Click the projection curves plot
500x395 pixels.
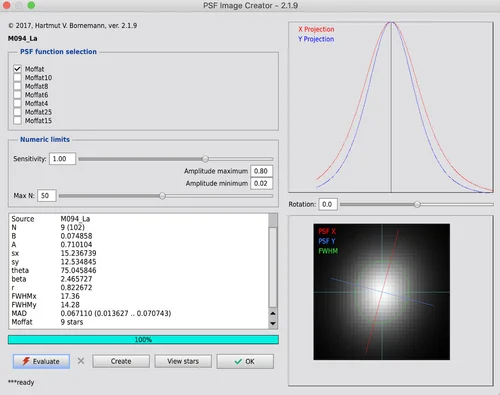point(391,107)
